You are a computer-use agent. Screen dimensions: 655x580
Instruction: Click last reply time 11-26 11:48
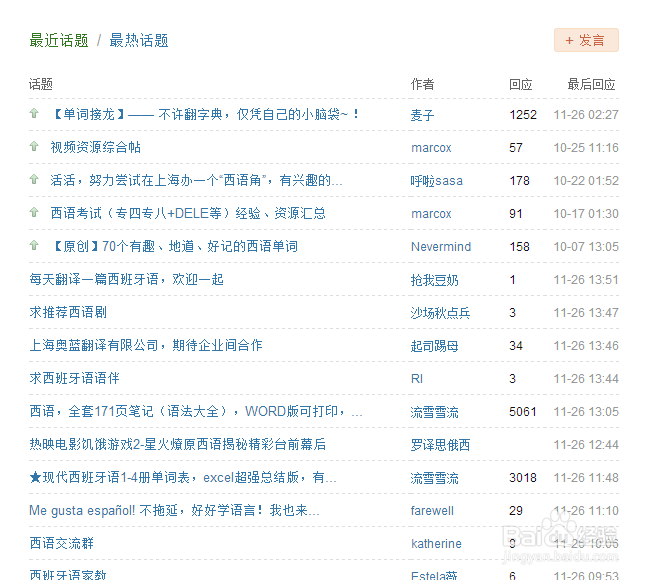click(x=586, y=478)
